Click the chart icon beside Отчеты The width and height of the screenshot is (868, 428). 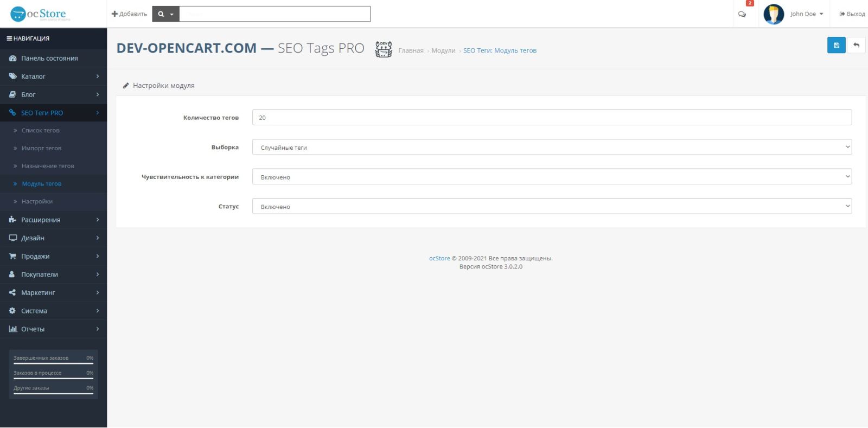(12, 329)
